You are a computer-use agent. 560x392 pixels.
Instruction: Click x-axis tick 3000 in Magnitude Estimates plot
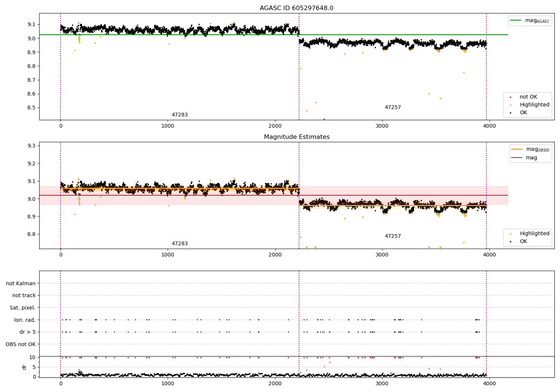point(382,255)
